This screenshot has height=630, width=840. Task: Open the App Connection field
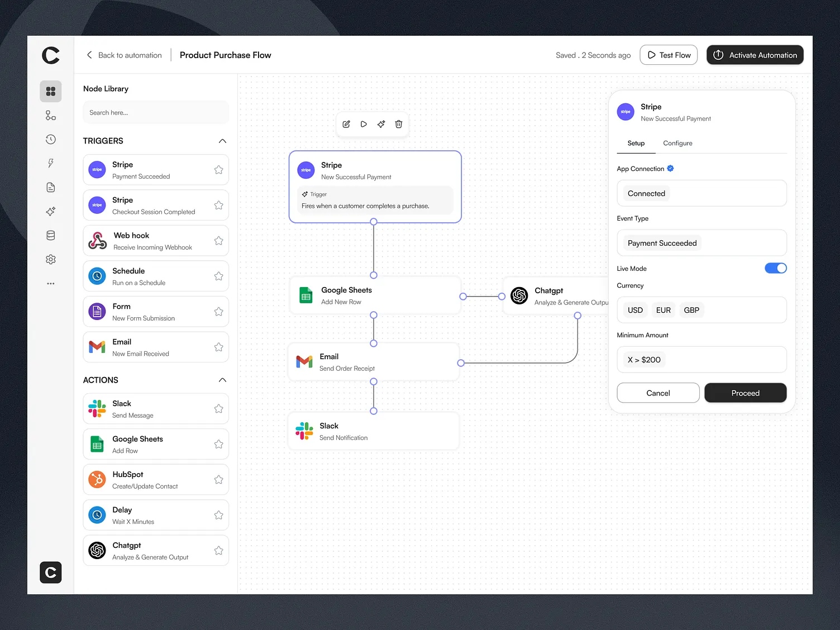(x=701, y=193)
